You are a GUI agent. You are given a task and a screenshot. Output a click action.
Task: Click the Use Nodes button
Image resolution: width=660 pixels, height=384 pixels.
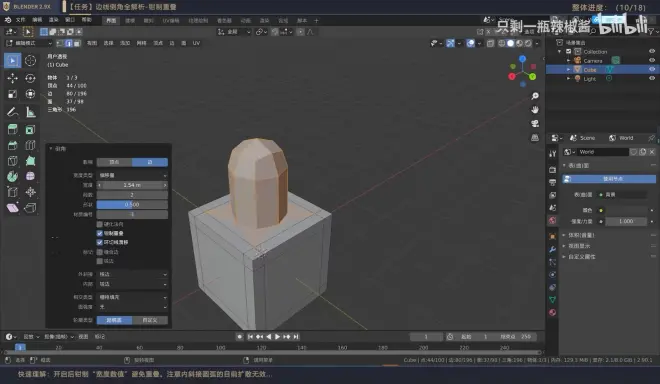click(x=609, y=179)
